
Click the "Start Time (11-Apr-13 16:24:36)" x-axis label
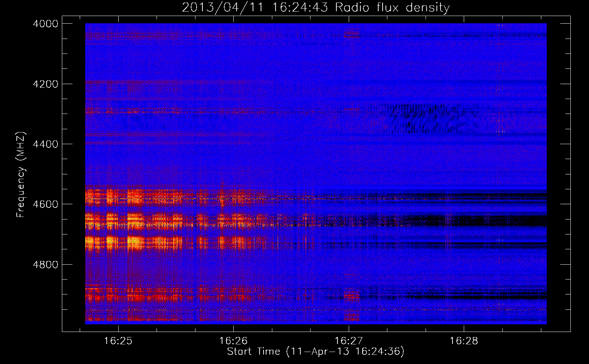[x=316, y=352]
